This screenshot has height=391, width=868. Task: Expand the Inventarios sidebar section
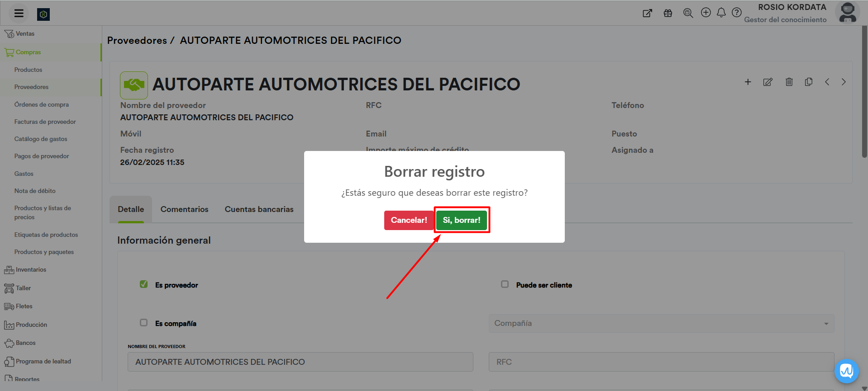tap(31, 270)
